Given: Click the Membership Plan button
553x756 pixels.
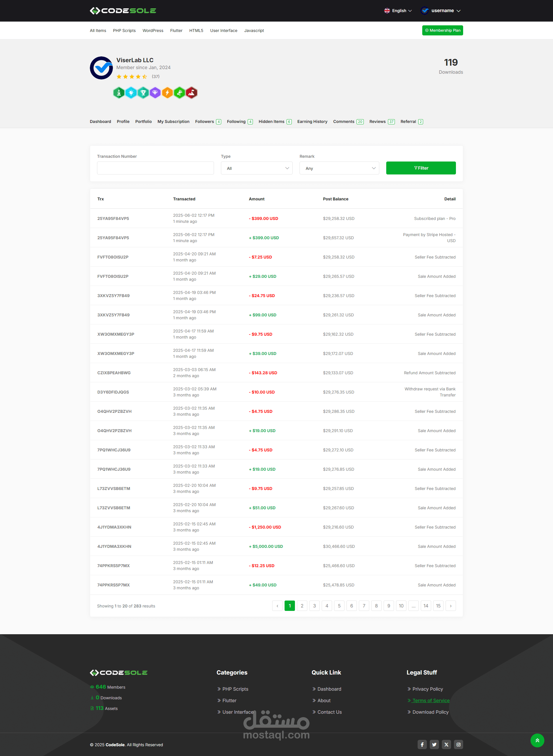Looking at the screenshot, I should click(x=442, y=31).
